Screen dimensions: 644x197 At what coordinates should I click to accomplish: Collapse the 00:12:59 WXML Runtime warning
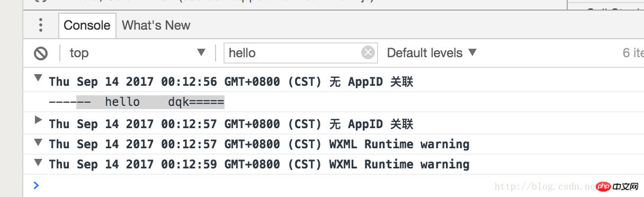(x=38, y=162)
